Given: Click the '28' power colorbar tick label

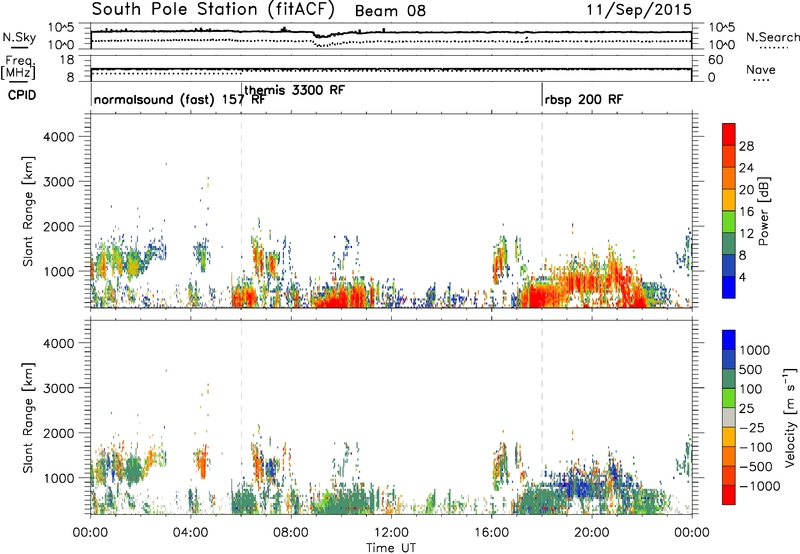Looking at the screenshot, I should 746,146.
